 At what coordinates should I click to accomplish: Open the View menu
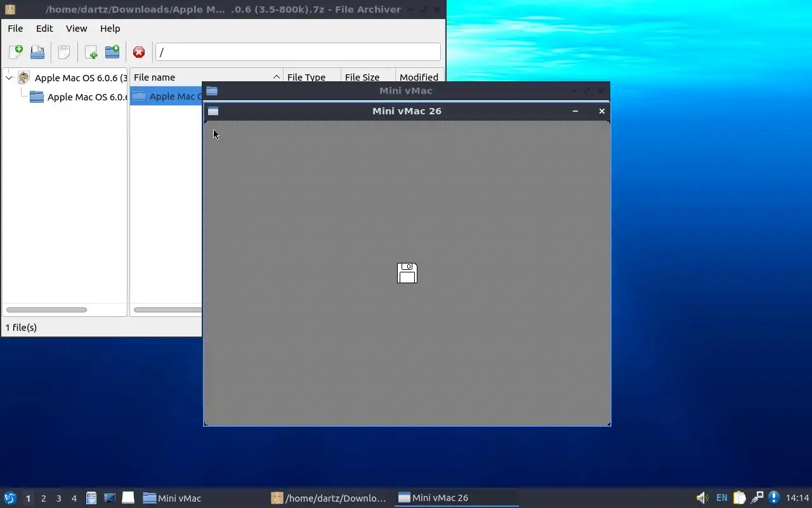76,29
